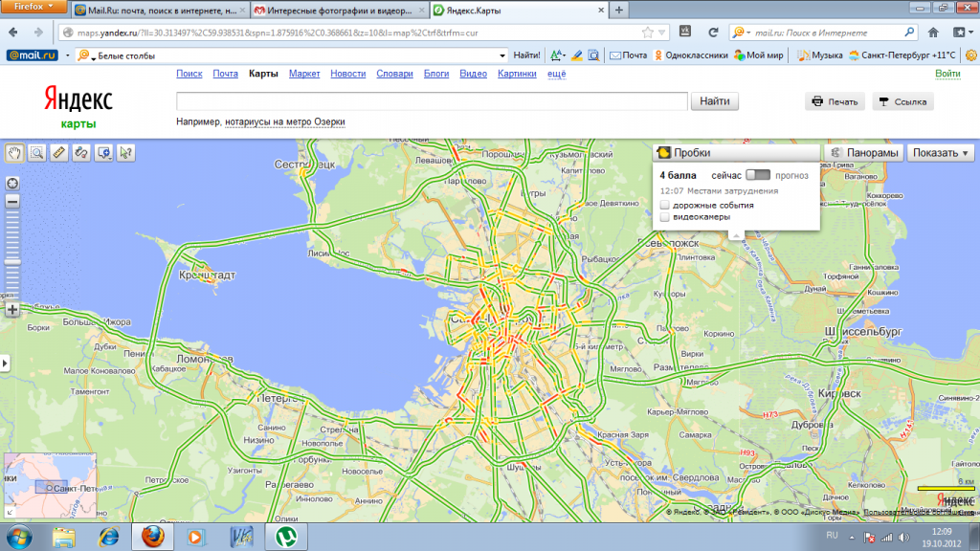Expand the Mail.ru toolbar search history dropdown
980x551 pixels.
[501, 55]
